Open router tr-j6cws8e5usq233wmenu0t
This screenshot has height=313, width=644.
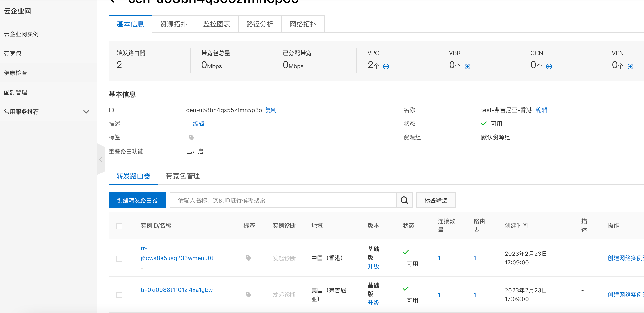[177, 253]
